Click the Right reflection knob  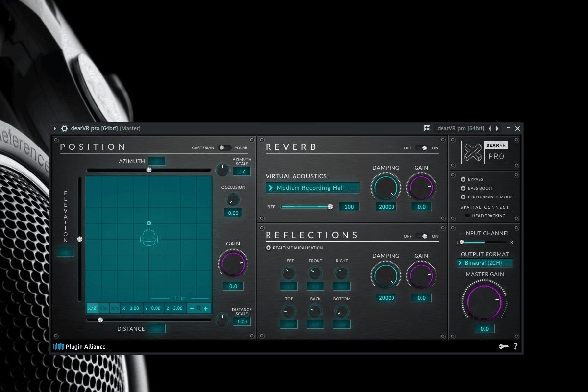point(342,273)
